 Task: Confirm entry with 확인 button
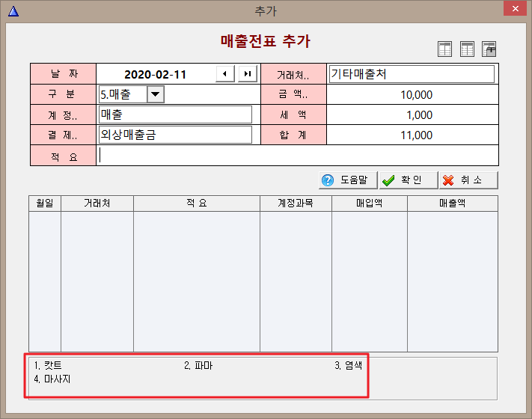point(409,180)
